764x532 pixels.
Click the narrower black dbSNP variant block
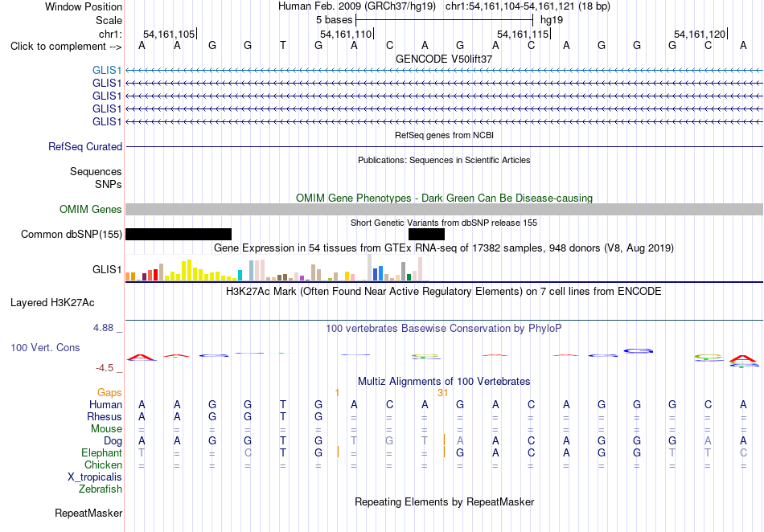426,234
